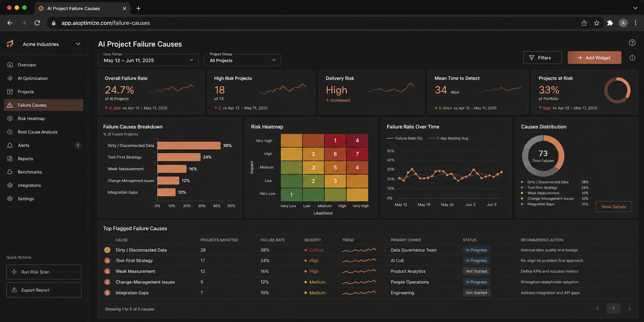
Task: Reload the page with the refresh icon
Action: pyautogui.click(x=37, y=23)
